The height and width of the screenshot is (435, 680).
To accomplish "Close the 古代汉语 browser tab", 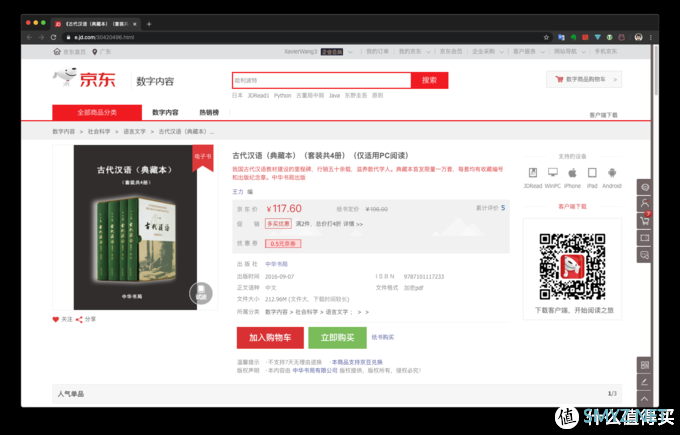I will tap(135, 24).
